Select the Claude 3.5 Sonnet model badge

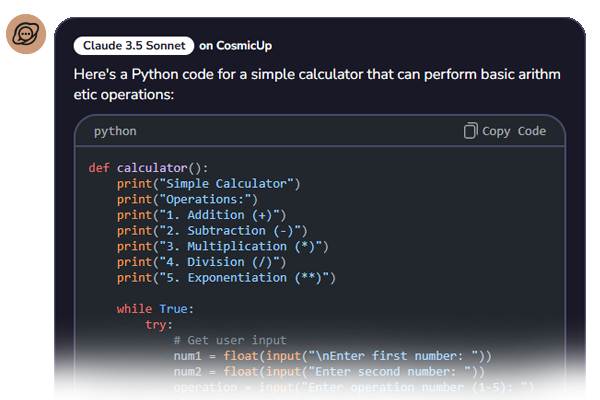[133, 45]
